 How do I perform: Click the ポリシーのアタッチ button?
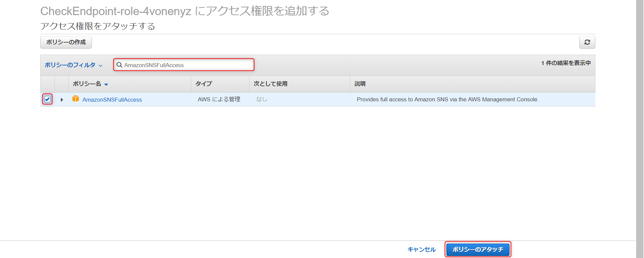click(x=478, y=249)
